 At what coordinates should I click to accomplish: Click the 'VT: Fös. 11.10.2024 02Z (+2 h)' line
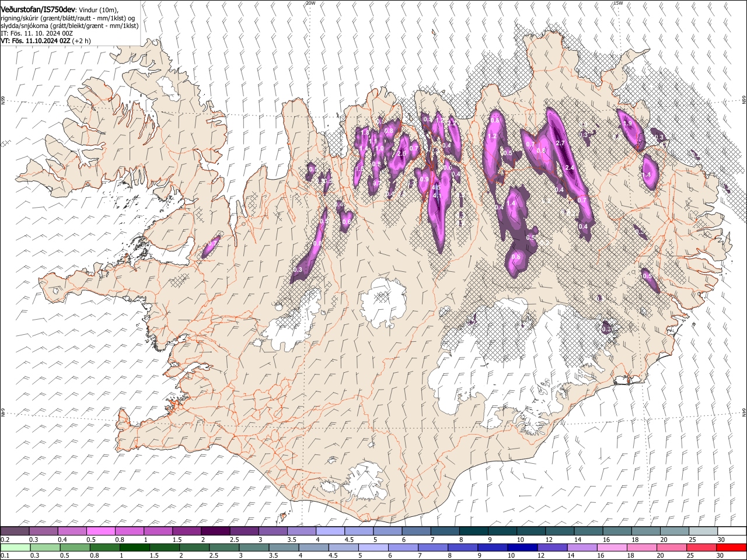click(x=46, y=41)
